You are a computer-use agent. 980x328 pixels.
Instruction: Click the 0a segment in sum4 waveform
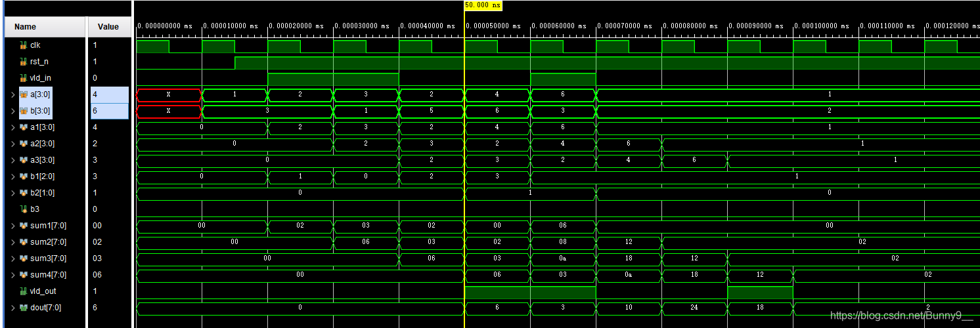629,275
